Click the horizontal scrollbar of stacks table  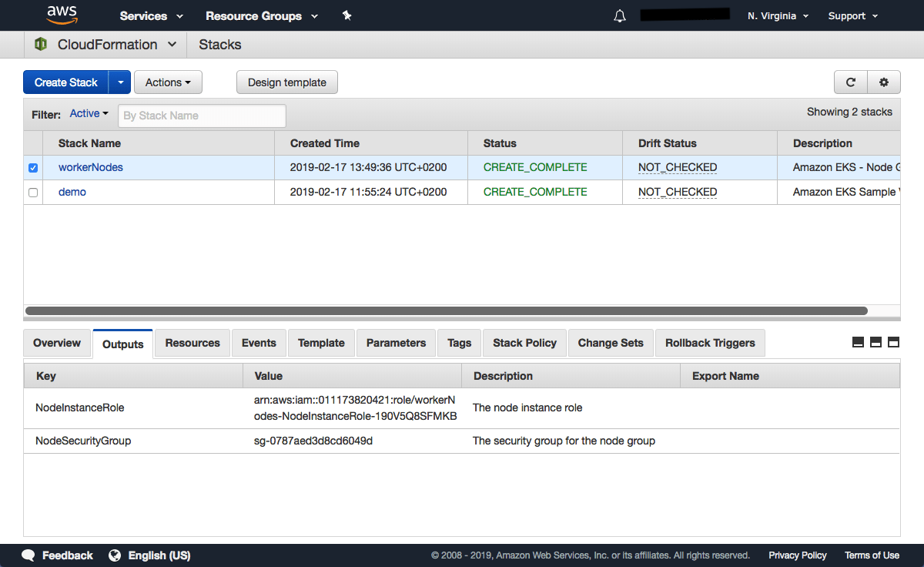pyautogui.click(x=447, y=311)
